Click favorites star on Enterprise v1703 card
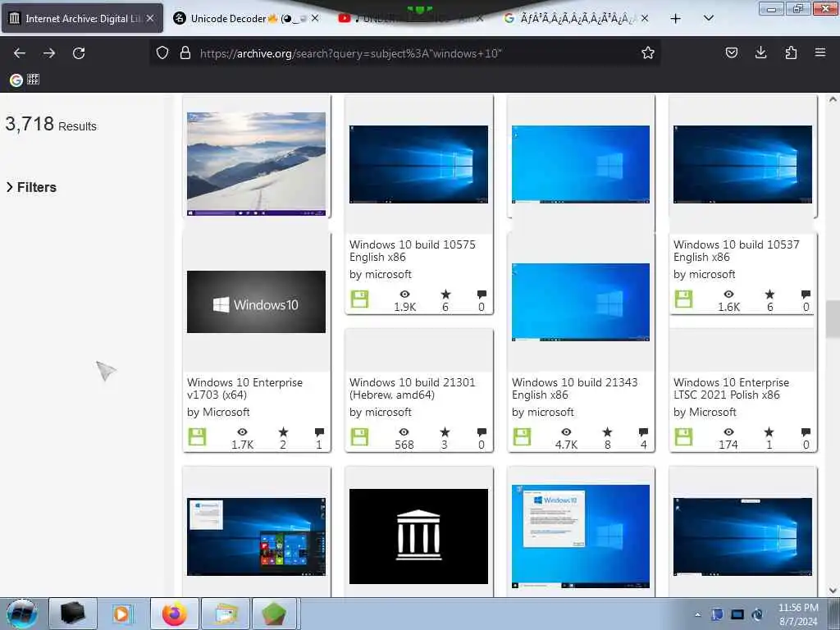Screen dimensions: 840x630 pyautogui.click(x=283, y=431)
